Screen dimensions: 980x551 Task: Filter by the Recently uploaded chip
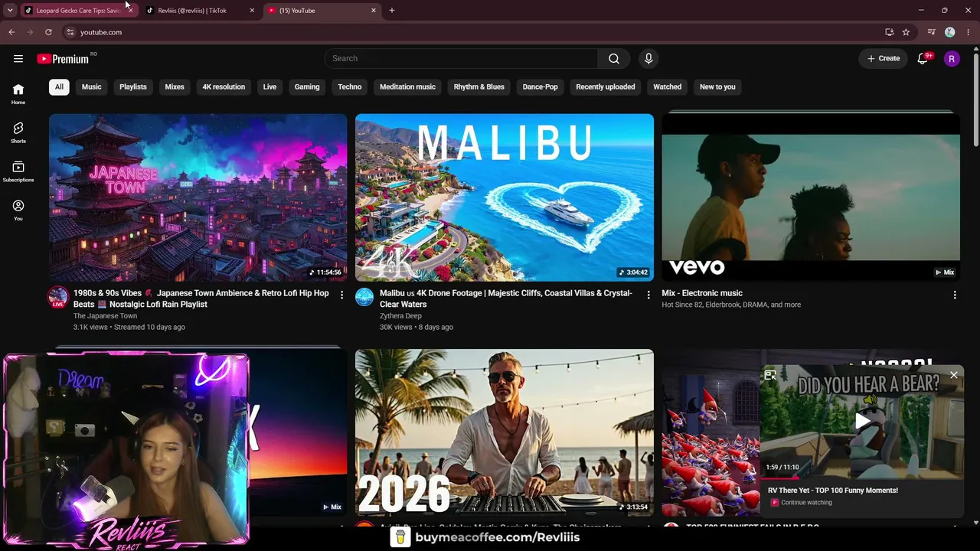606,86
